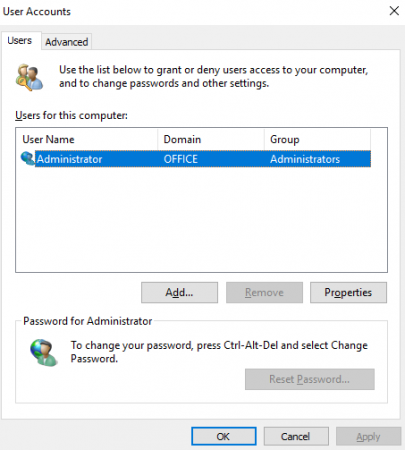
Task: Open the Add... user dialog
Action: (x=179, y=292)
